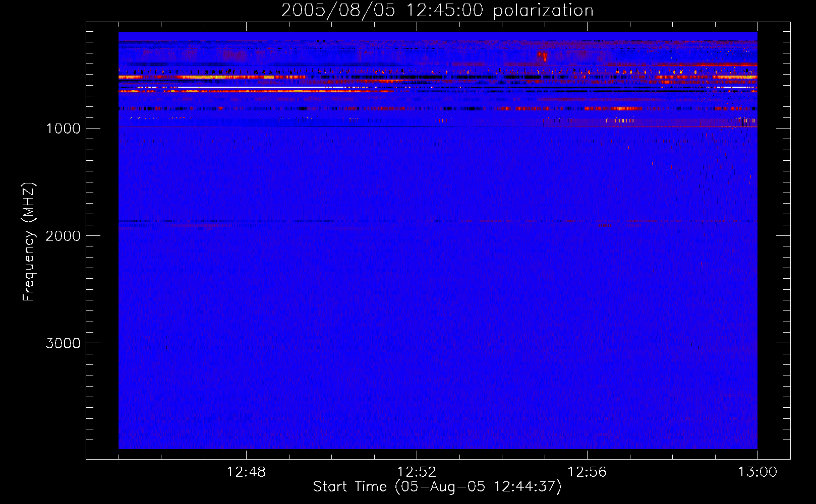Select the 'Start Time (05-Aug-05 12:44:37)' label
The image size is (816, 504).
(437, 487)
